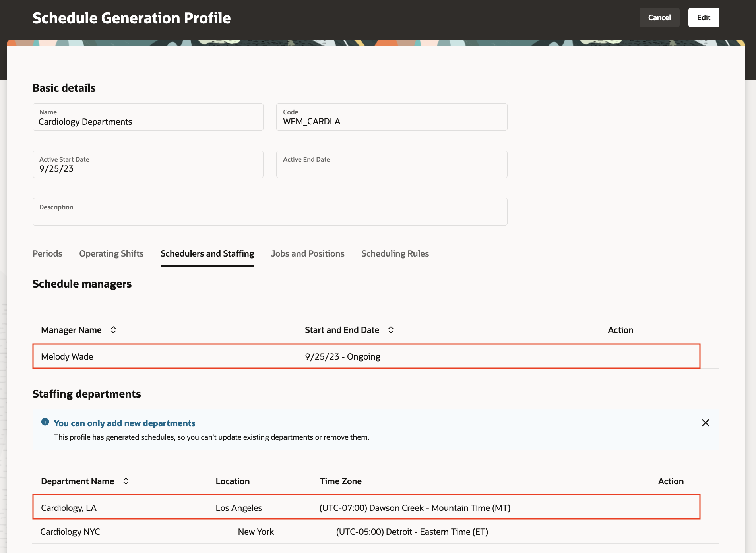Click the Code field

click(392, 117)
